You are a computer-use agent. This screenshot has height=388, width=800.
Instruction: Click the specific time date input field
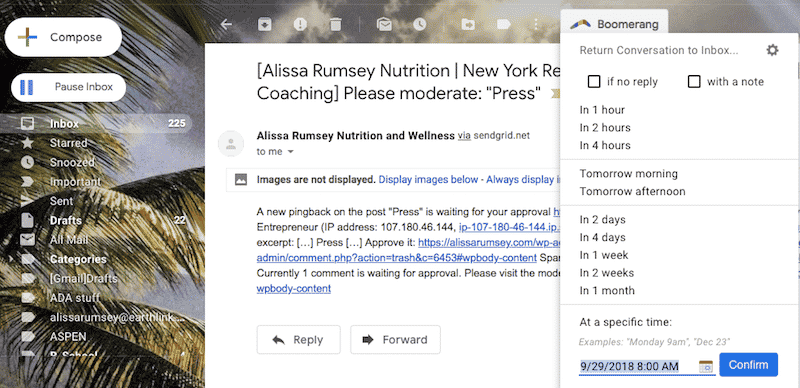638,366
